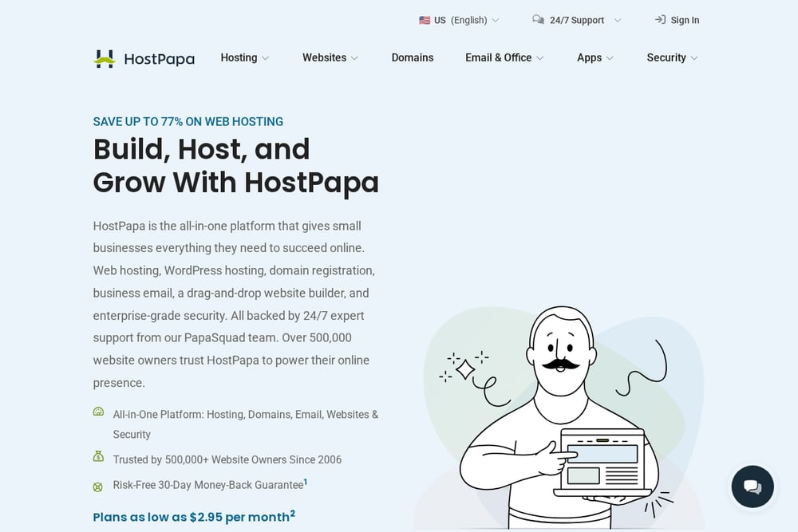Click the US flag icon
Viewport: 798px width, 532px height.
pyautogui.click(x=425, y=21)
